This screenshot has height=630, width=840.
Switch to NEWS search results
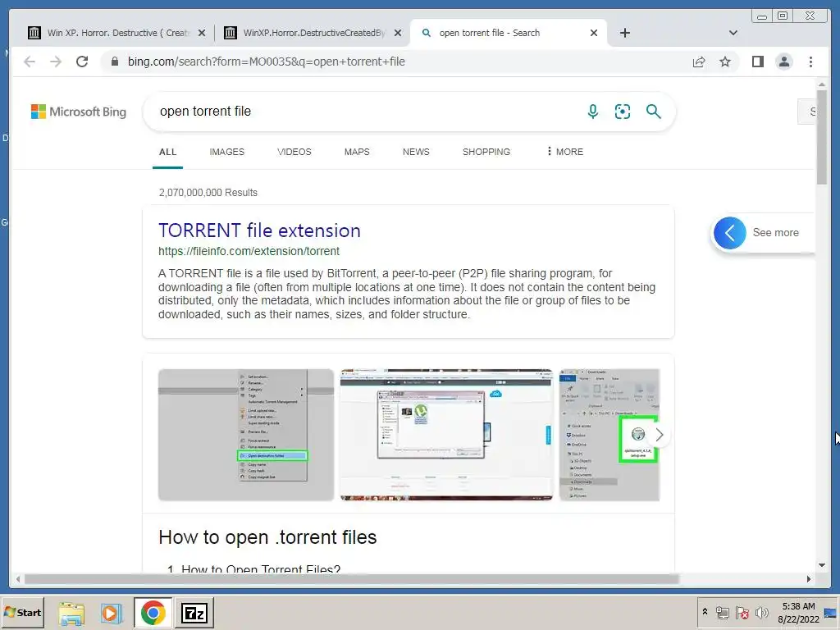(416, 152)
